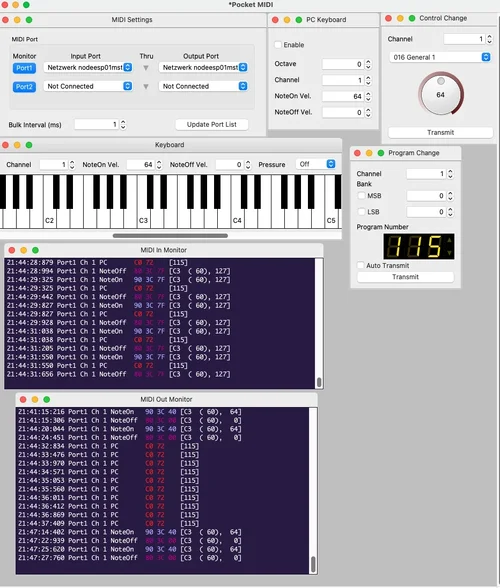Click the PC Keyboard NoteOn Vel. stepper

tap(368, 96)
